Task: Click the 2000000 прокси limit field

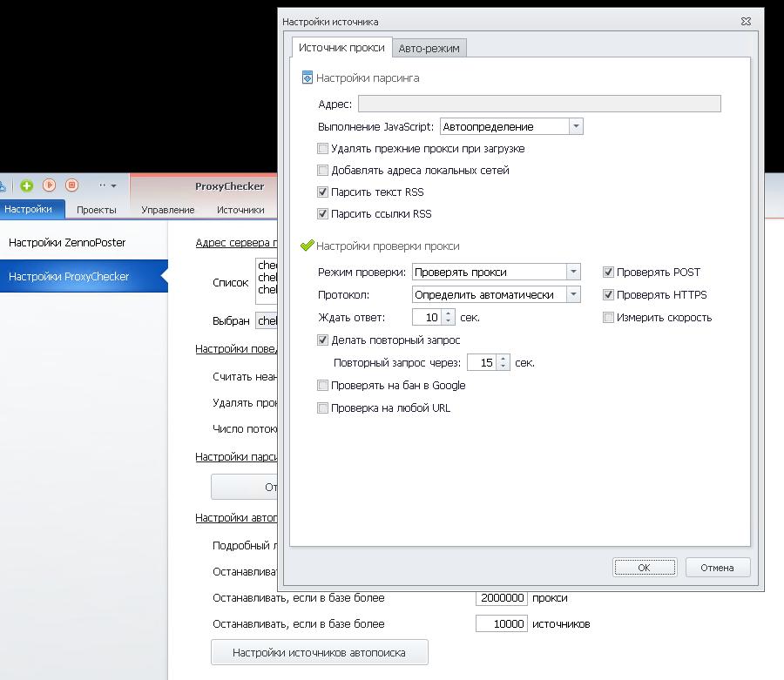Action: click(x=502, y=598)
